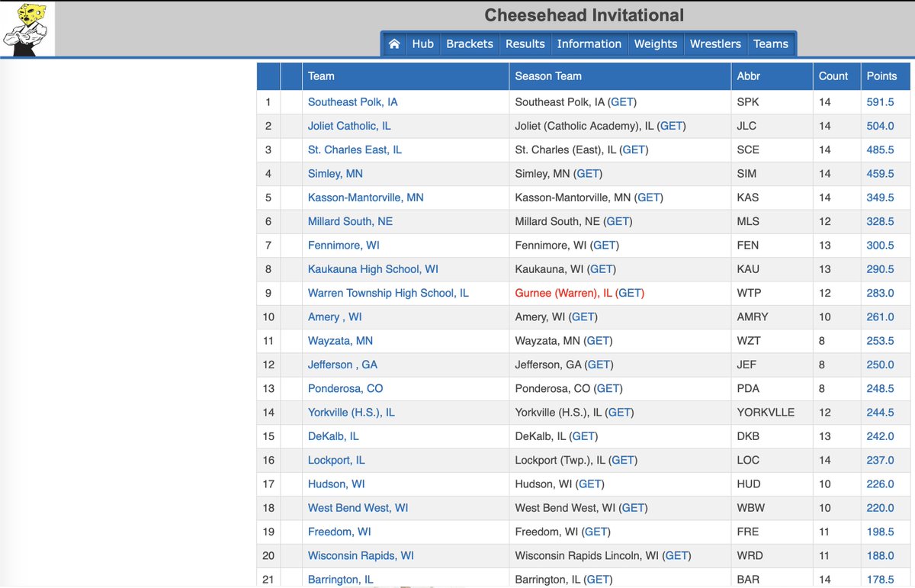Viewport: 915px width, 588px height.
Task: Click GET link for St. Charles (East)
Action: 634,149
